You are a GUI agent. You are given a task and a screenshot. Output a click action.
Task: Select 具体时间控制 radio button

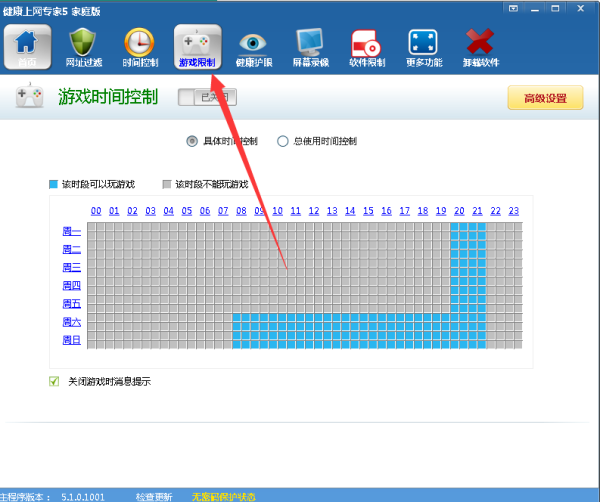coord(192,141)
